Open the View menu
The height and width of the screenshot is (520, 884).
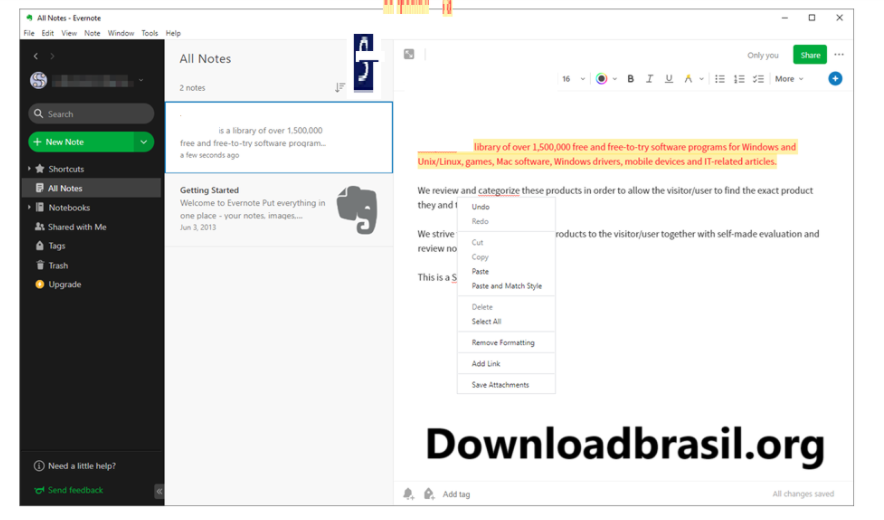69,33
